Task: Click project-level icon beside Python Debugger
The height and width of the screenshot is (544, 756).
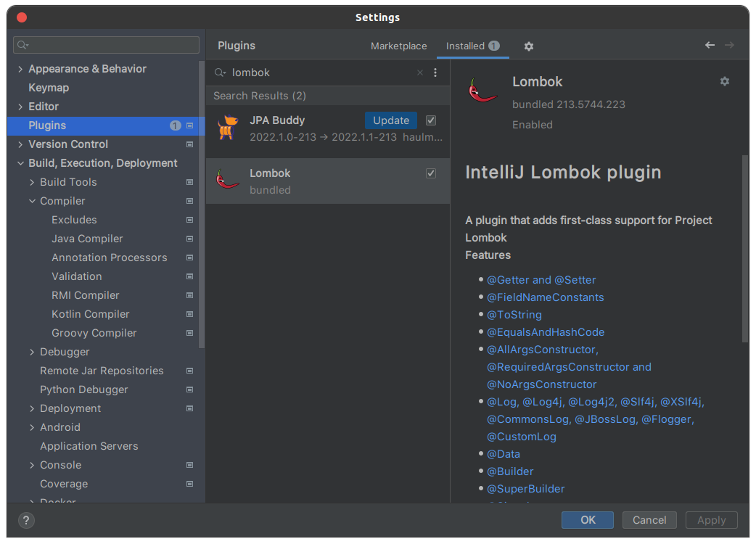Action: click(x=189, y=390)
